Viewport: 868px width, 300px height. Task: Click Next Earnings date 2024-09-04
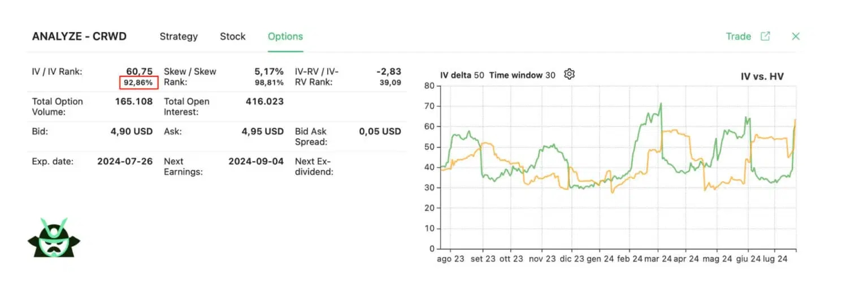[256, 161]
